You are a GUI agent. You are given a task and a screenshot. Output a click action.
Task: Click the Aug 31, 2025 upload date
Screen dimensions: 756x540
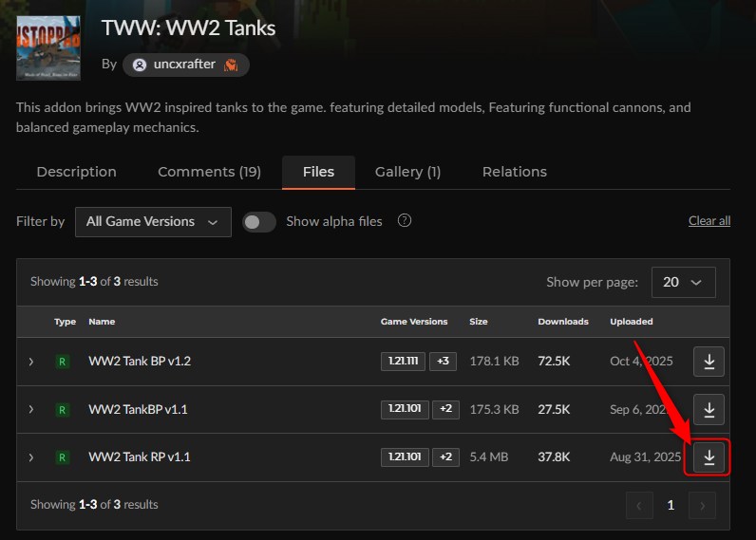[x=645, y=457]
